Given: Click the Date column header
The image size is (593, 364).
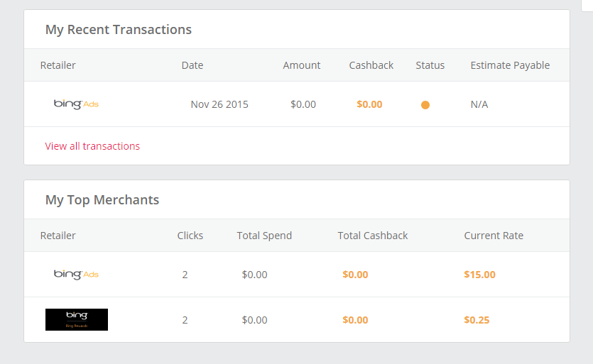Looking at the screenshot, I should (x=192, y=65).
